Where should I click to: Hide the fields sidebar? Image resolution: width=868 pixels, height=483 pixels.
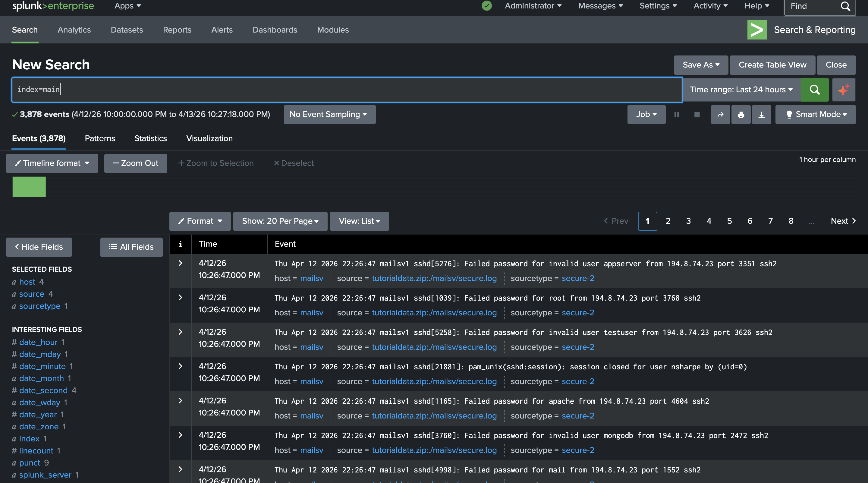pyautogui.click(x=39, y=247)
